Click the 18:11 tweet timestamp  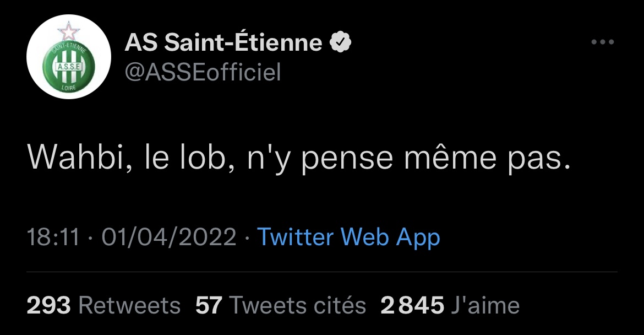pos(53,237)
